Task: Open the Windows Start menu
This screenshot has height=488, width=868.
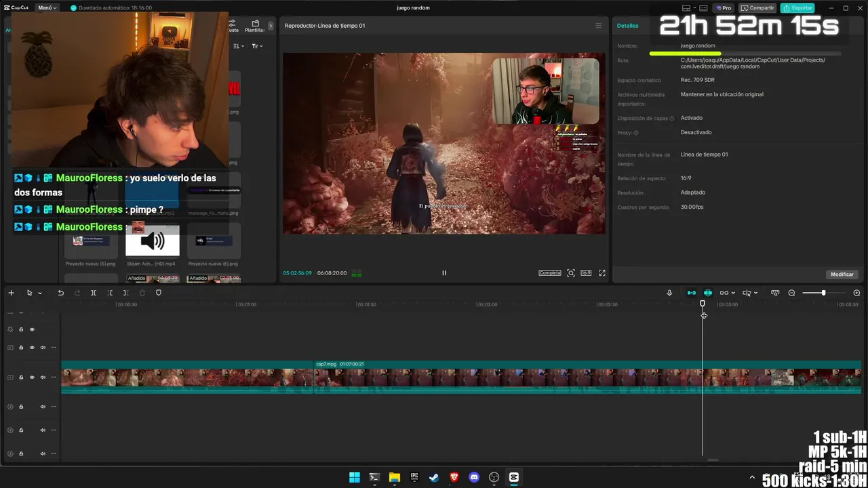Action: pyautogui.click(x=355, y=477)
